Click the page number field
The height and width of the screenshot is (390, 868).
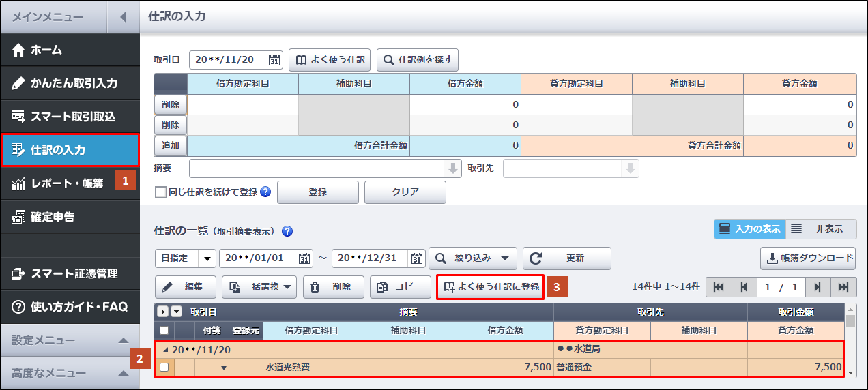pyautogui.click(x=781, y=287)
